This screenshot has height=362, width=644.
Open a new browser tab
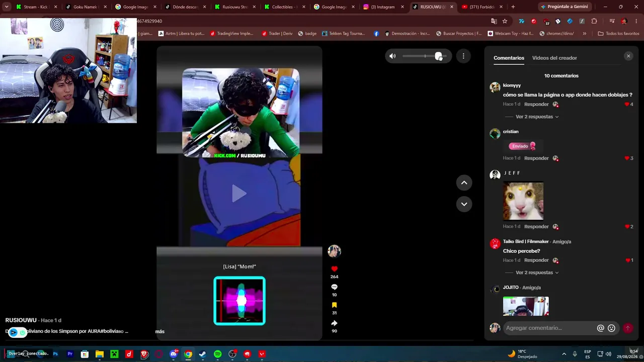(x=513, y=7)
